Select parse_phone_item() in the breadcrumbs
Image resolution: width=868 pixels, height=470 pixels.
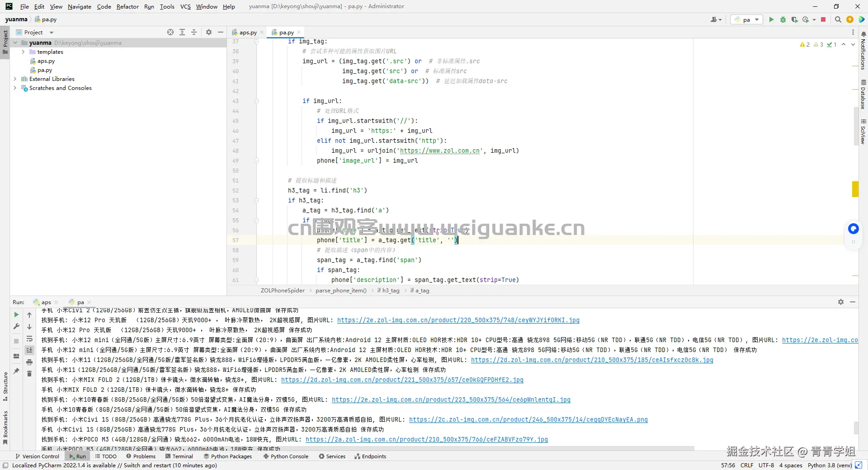point(341,291)
